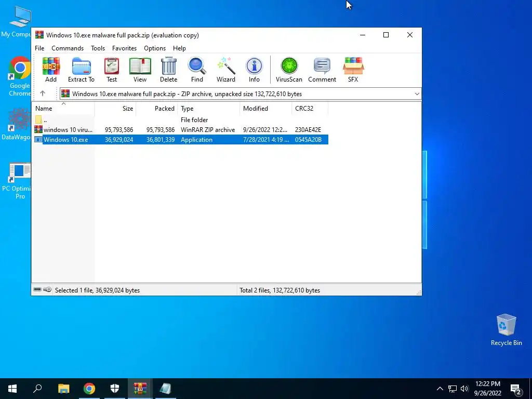Click the SFX toolbar icon
The height and width of the screenshot is (399, 532).
(x=353, y=70)
